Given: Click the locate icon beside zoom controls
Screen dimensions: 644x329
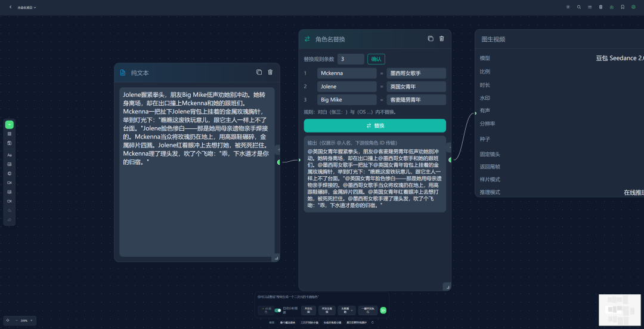Looking at the screenshot, I should click(x=7, y=321).
